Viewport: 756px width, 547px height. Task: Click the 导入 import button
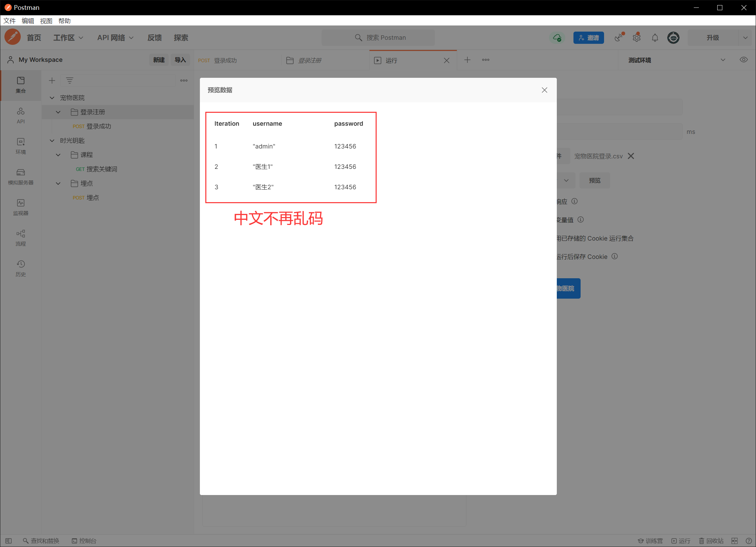pyautogui.click(x=180, y=60)
